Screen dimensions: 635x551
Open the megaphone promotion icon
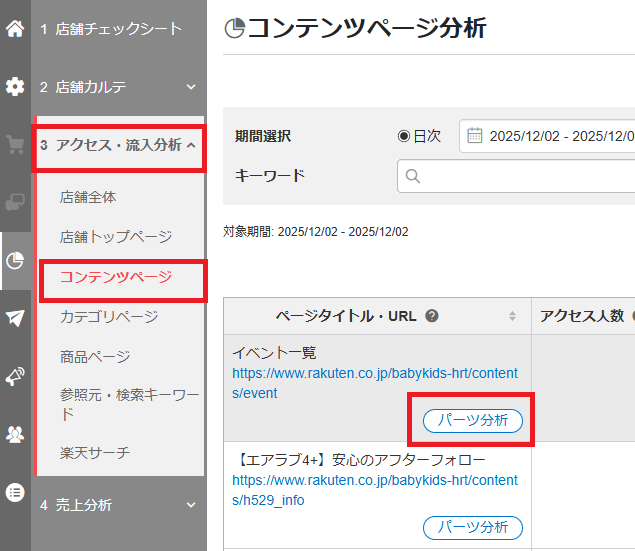coord(15,376)
